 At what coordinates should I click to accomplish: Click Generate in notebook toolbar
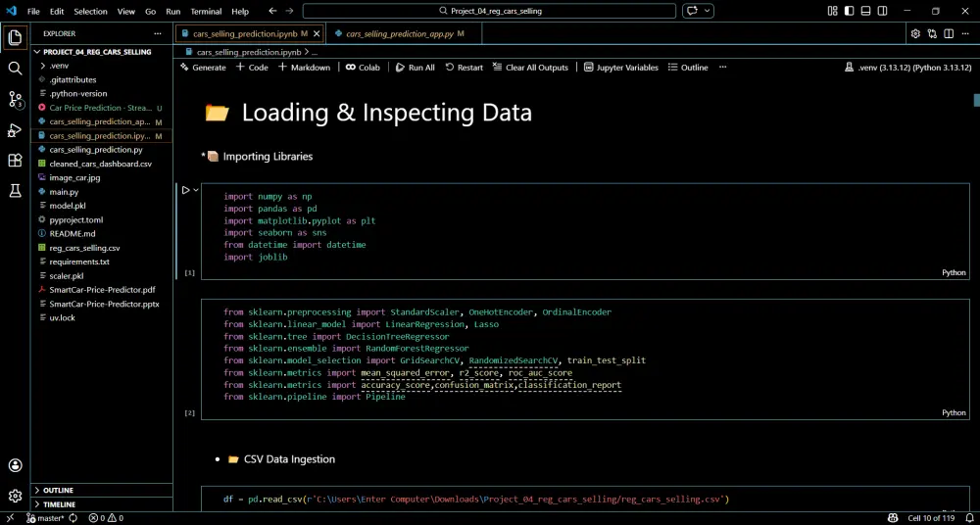coord(203,67)
